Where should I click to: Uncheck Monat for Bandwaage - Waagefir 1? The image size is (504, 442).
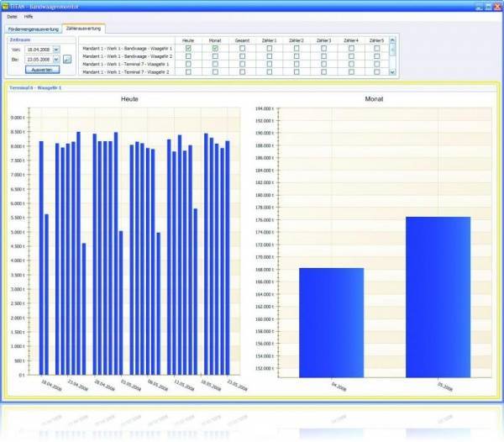215,49
